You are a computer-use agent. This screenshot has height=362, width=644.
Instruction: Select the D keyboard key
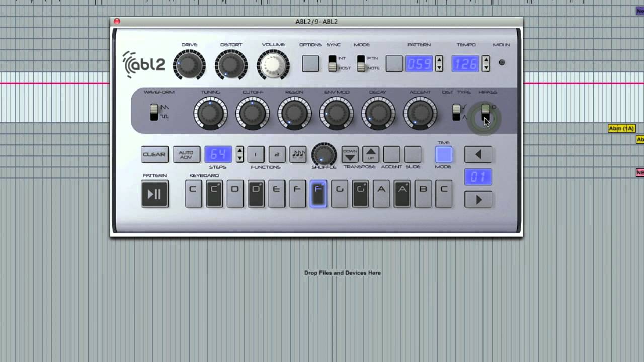pyautogui.click(x=235, y=194)
